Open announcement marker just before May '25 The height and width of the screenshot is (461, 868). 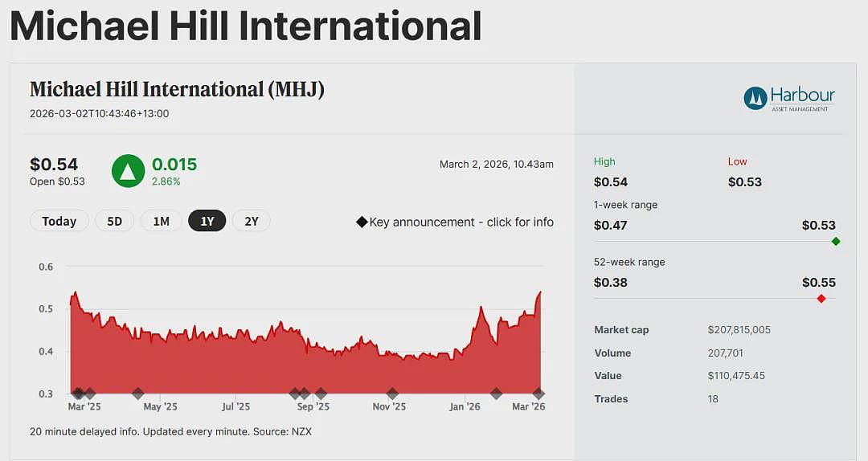tap(138, 394)
